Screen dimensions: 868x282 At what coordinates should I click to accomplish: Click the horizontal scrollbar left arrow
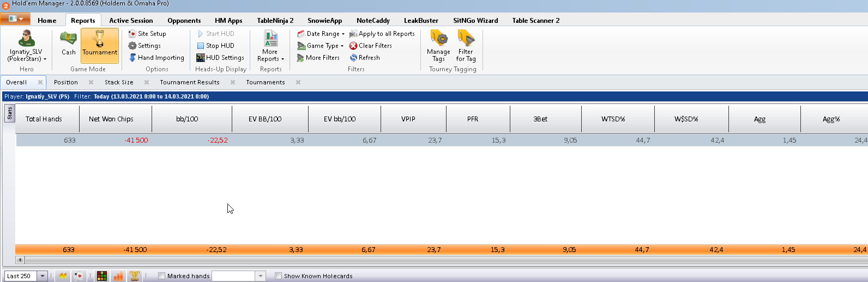20,260
